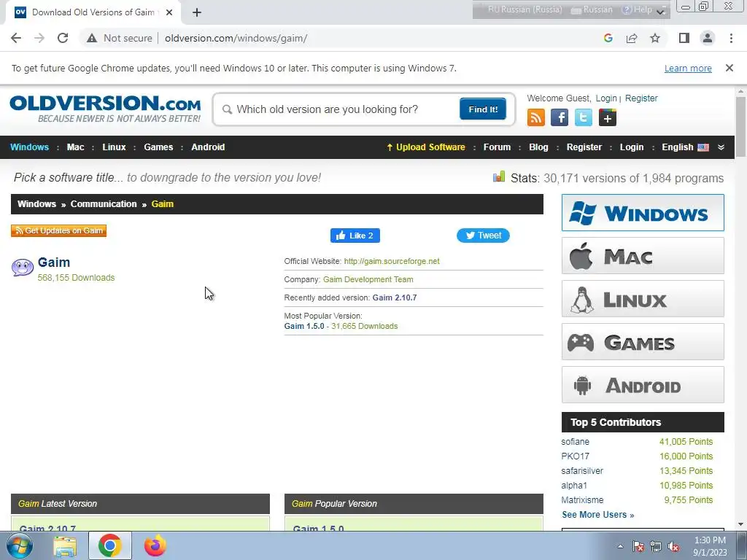
Task: Dismiss the Chrome updates notification bar
Action: 729,68
